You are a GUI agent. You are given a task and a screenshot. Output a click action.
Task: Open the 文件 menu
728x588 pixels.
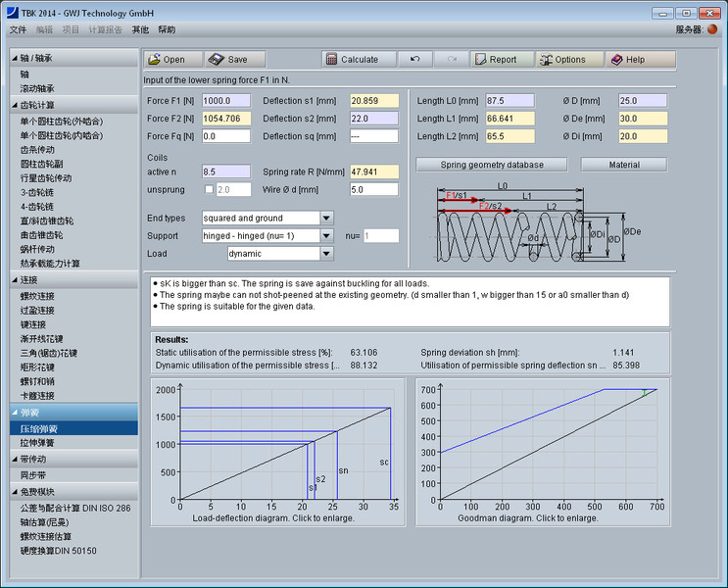point(19,30)
